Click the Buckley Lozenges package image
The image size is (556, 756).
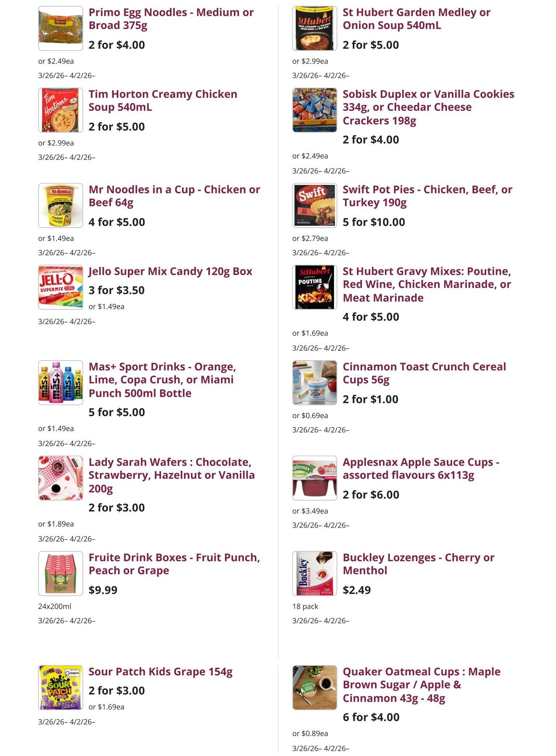coord(314,573)
